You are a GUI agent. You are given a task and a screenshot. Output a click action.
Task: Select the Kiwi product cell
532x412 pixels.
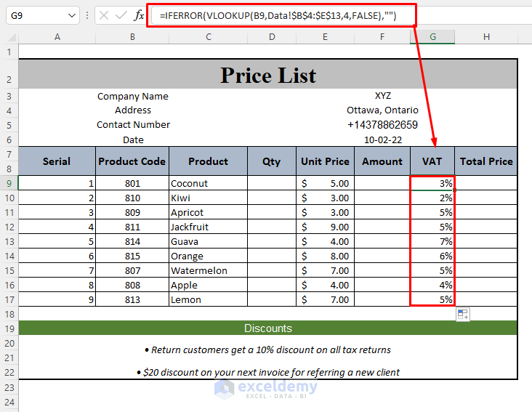[x=209, y=198]
